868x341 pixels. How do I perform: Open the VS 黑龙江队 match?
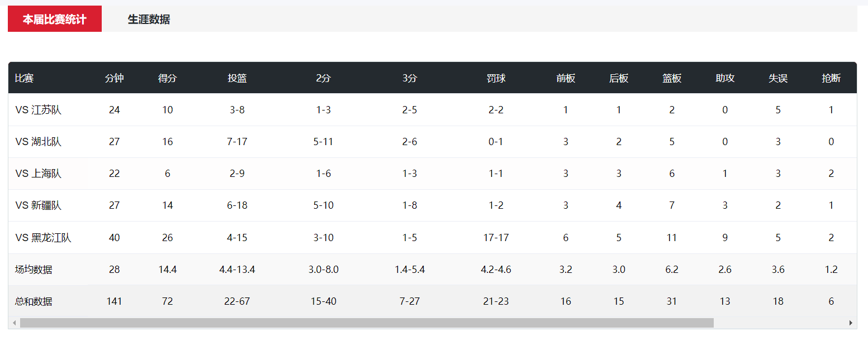[x=44, y=238]
